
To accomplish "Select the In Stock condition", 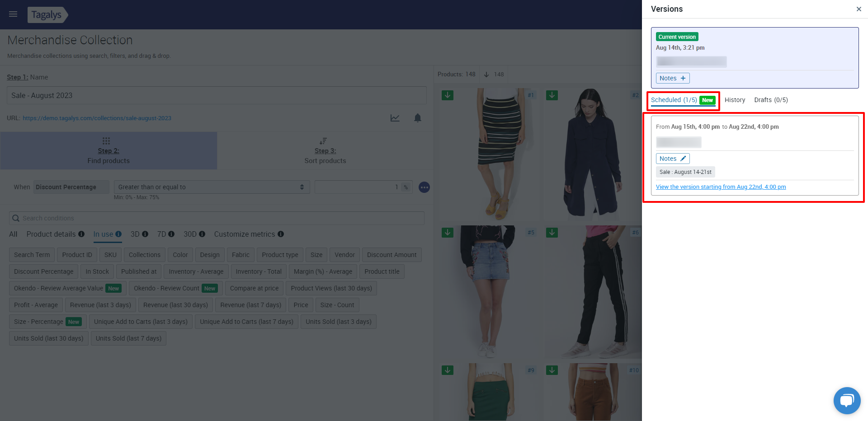I will tap(97, 271).
